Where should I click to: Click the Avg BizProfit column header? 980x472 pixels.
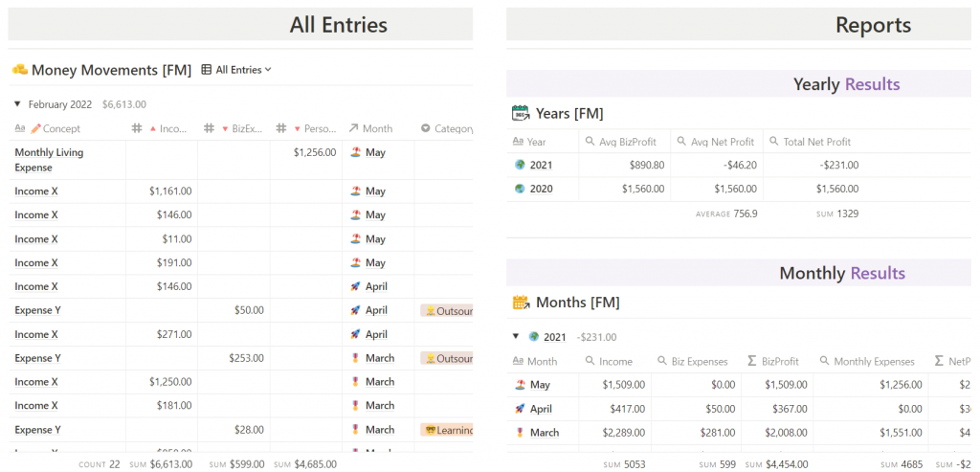click(x=628, y=142)
